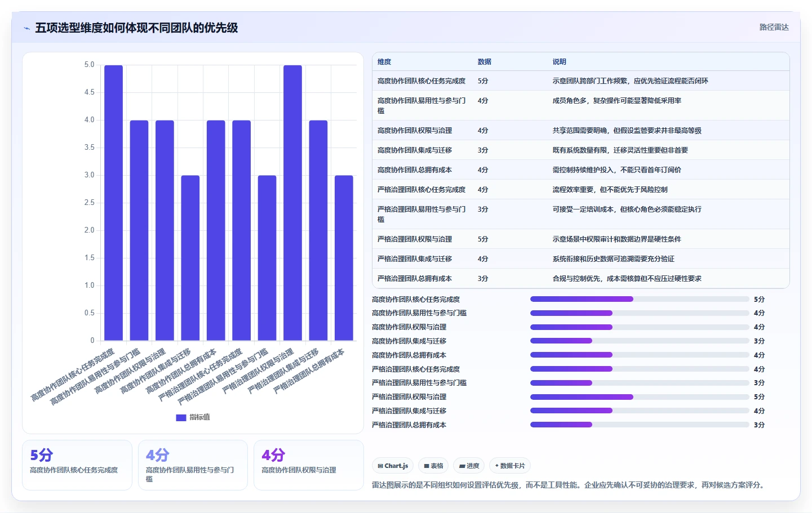Click table cell 高度协作团队易用性与参与门槛
Image resolution: width=812 pixels, height=513 pixels.
point(421,105)
